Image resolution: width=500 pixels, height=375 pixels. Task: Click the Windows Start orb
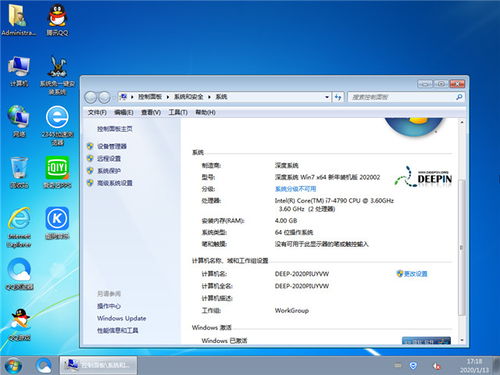click(13, 366)
